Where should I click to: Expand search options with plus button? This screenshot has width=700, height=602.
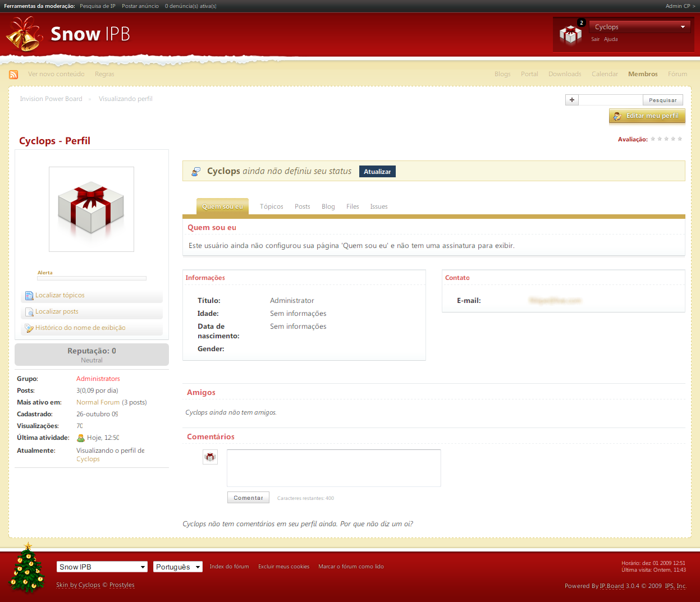tap(571, 100)
